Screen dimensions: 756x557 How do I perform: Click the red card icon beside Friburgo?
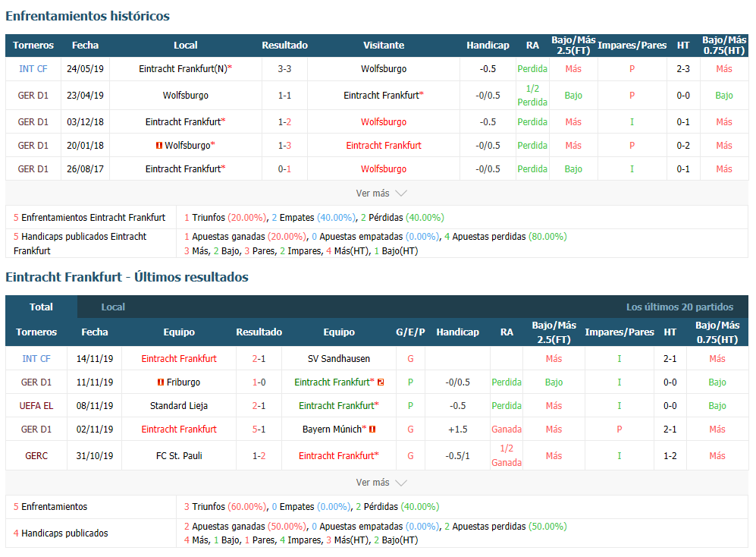coord(161,382)
